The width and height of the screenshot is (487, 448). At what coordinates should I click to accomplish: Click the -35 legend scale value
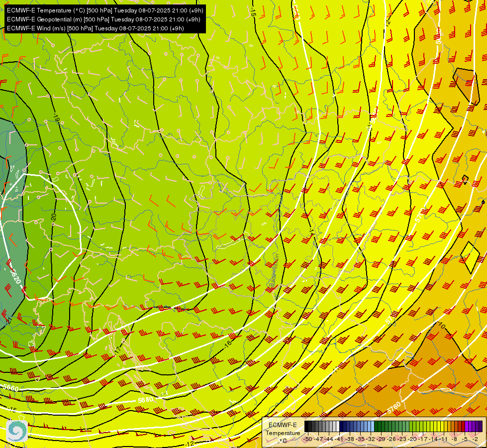click(x=360, y=439)
